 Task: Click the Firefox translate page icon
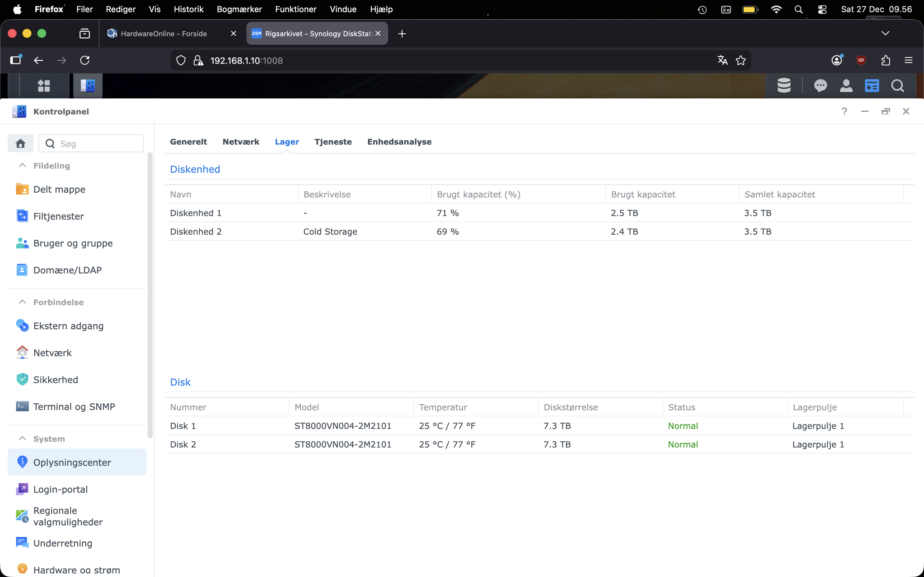(x=723, y=60)
